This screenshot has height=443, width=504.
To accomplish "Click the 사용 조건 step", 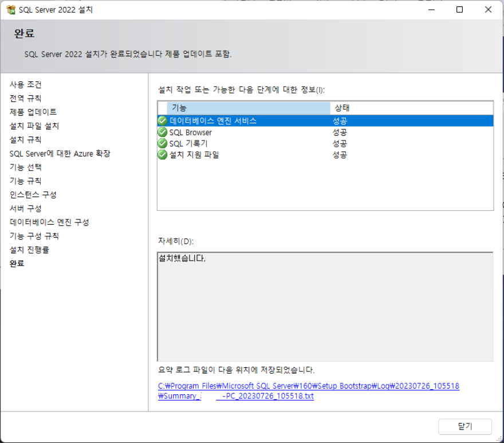I will tap(25, 85).
